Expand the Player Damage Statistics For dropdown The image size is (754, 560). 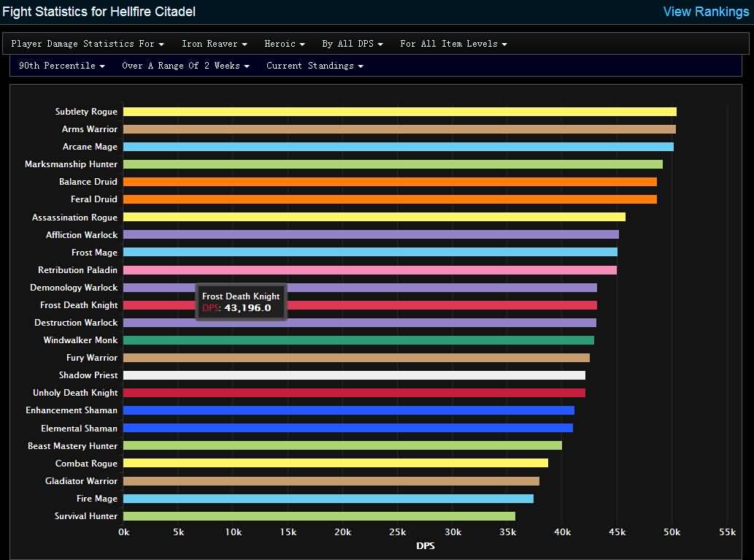(88, 44)
